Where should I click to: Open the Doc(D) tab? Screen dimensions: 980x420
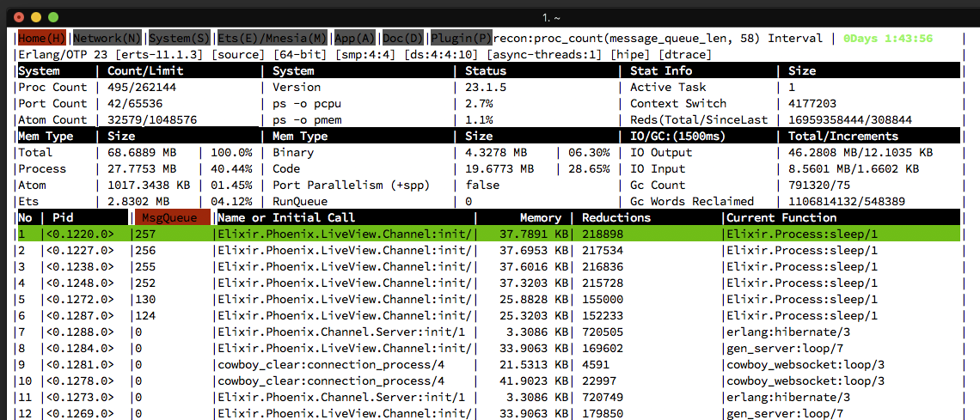point(403,38)
